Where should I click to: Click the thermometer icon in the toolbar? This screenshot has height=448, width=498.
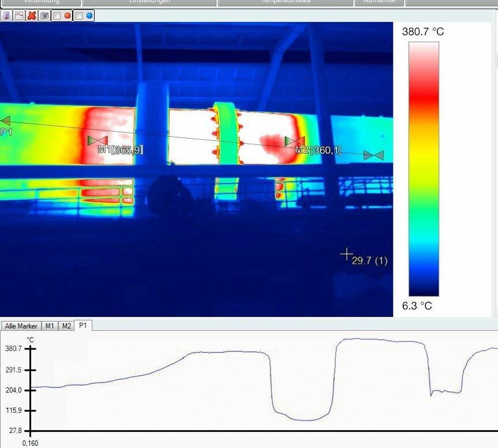(x=6, y=16)
